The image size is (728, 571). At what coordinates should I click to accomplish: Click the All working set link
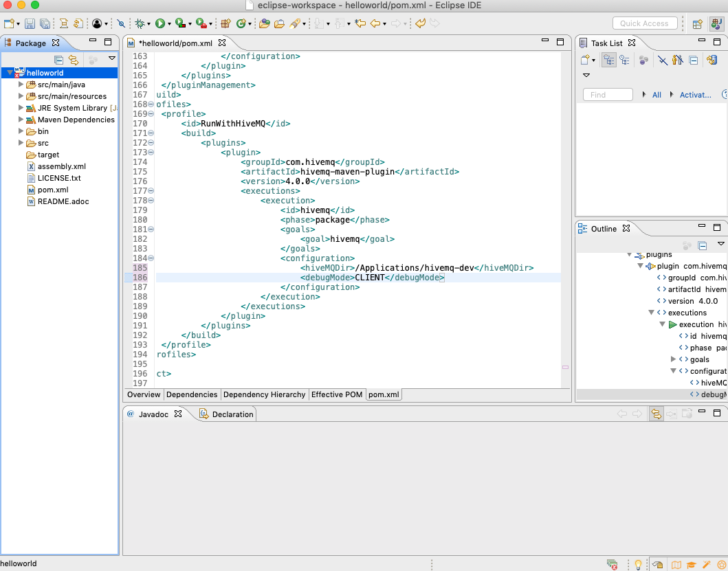pos(657,95)
